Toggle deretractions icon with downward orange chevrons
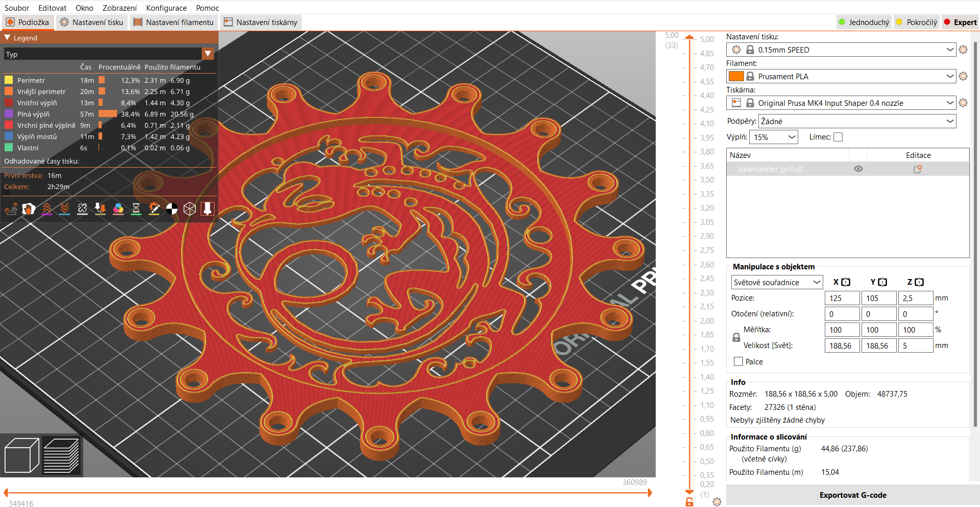 tap(64, 209)
